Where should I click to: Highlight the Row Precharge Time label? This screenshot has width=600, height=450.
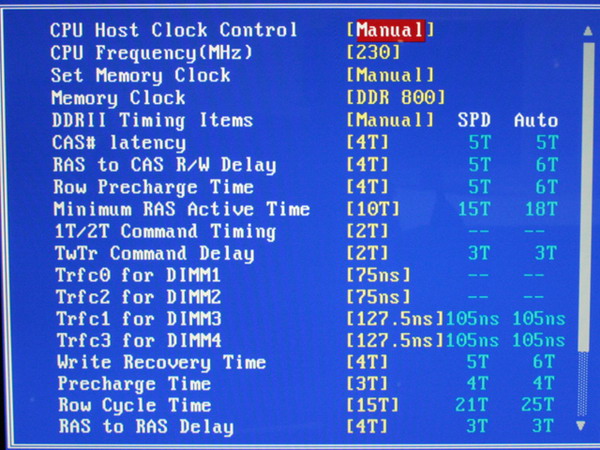[155, 187]
